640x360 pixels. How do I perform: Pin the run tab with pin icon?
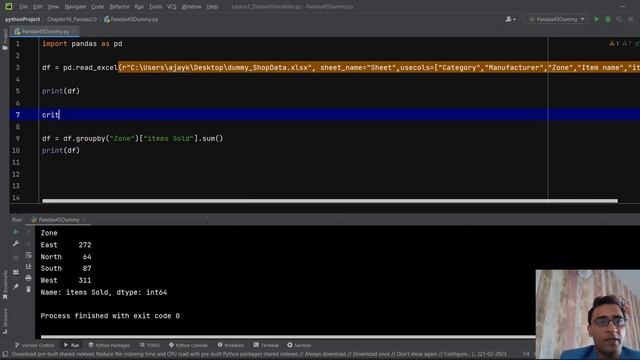(16, 287)
